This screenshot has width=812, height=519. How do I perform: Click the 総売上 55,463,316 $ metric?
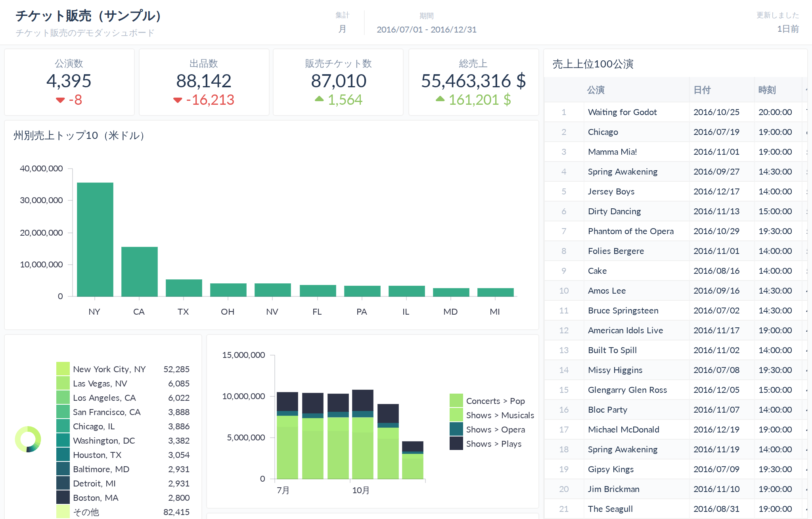click(473, 82)
